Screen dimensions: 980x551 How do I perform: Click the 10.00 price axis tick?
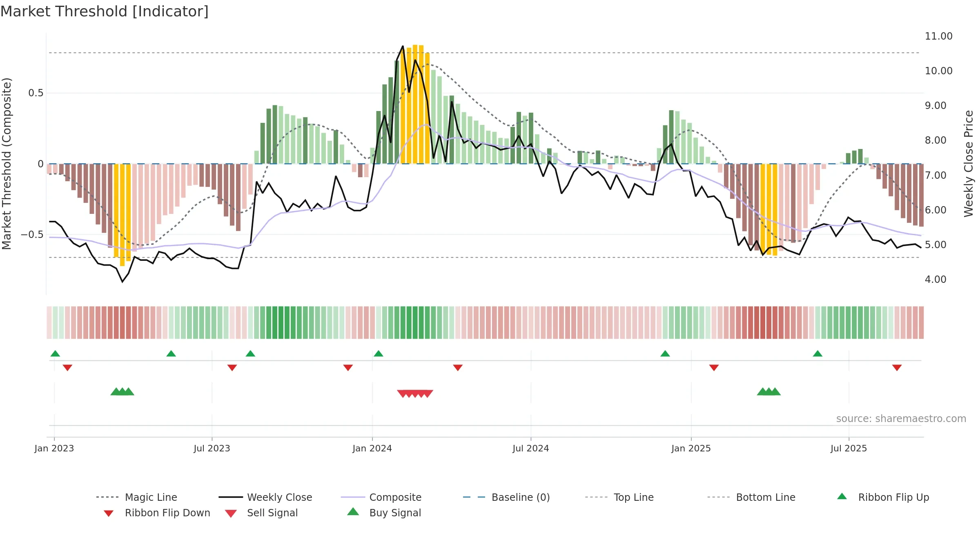coord(939,71)
